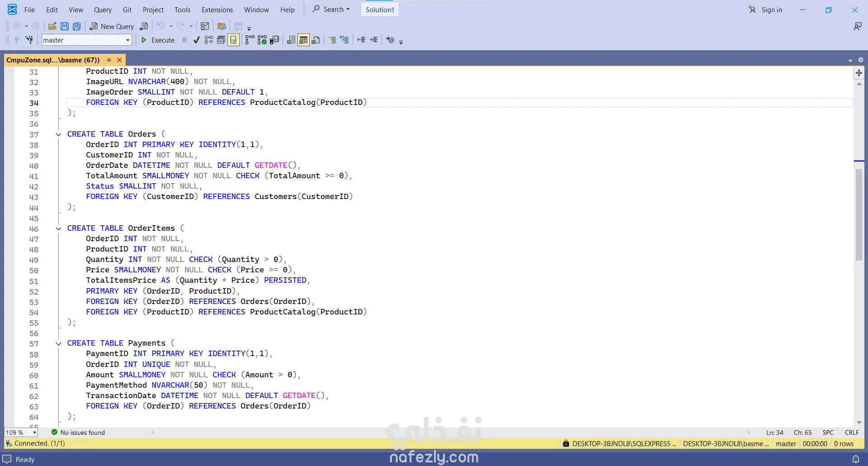Collapse the CREATE TABLE Payments block
Image resolution: width=868 pixels, height=466 pixels.
click(58, 343)
